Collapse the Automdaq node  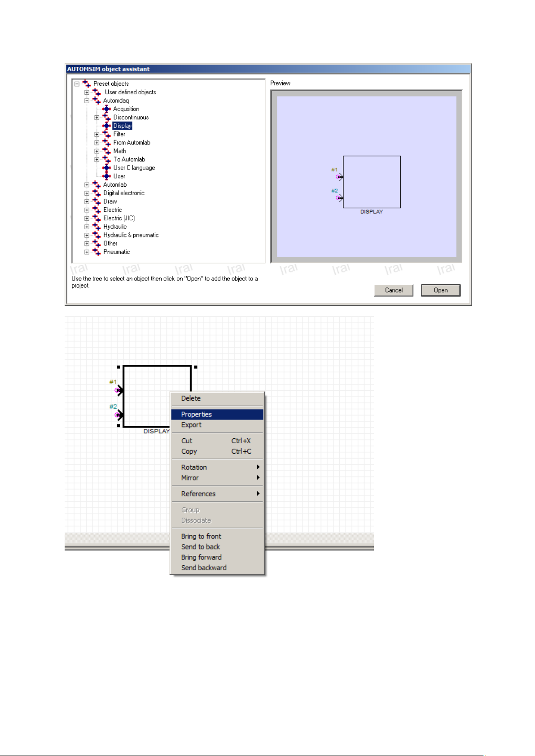tap(87, 101)
